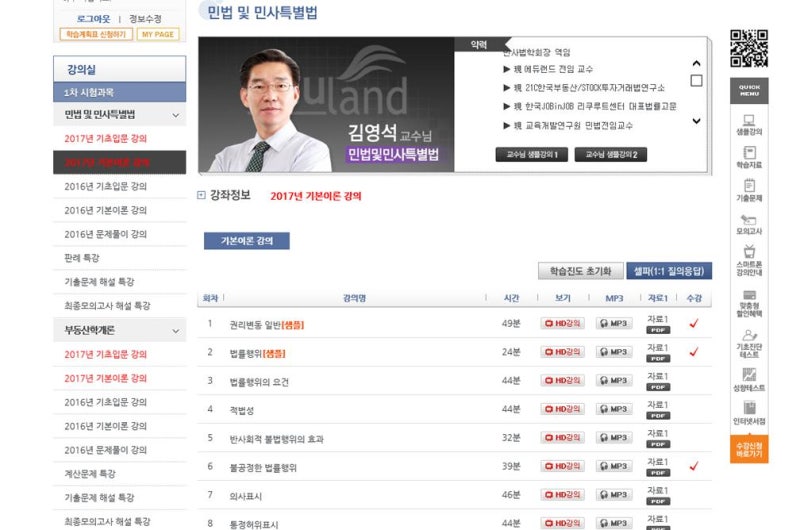Move the professor 약력 list up with the arrow
This screenshot has height=530, width=800.
click(696, 63)
